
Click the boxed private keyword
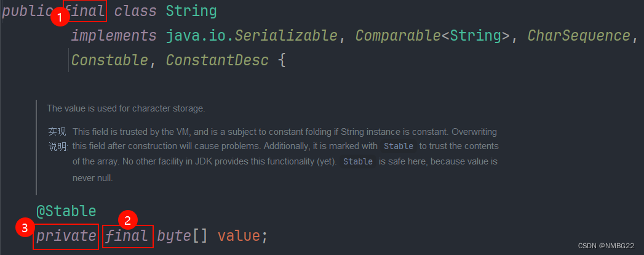click(x=66, y=236)
